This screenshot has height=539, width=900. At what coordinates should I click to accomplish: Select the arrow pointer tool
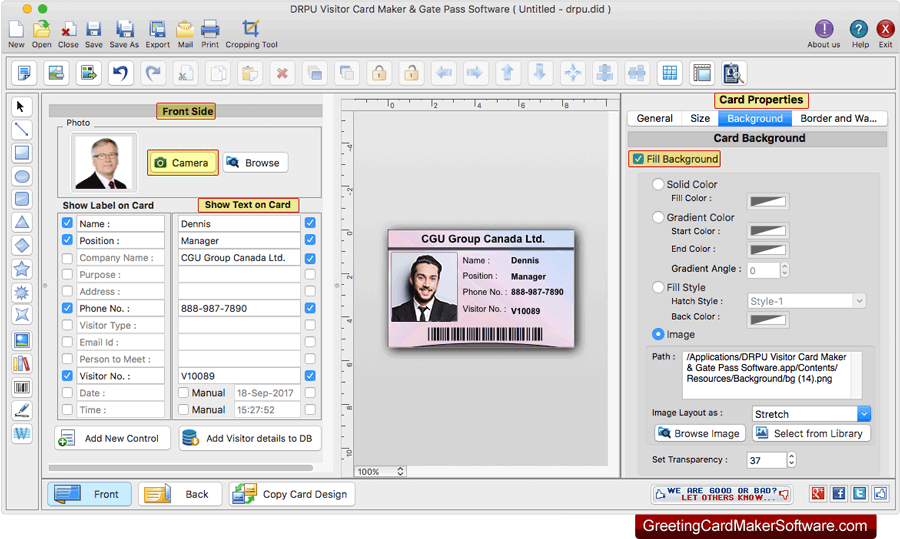(21, 107)
